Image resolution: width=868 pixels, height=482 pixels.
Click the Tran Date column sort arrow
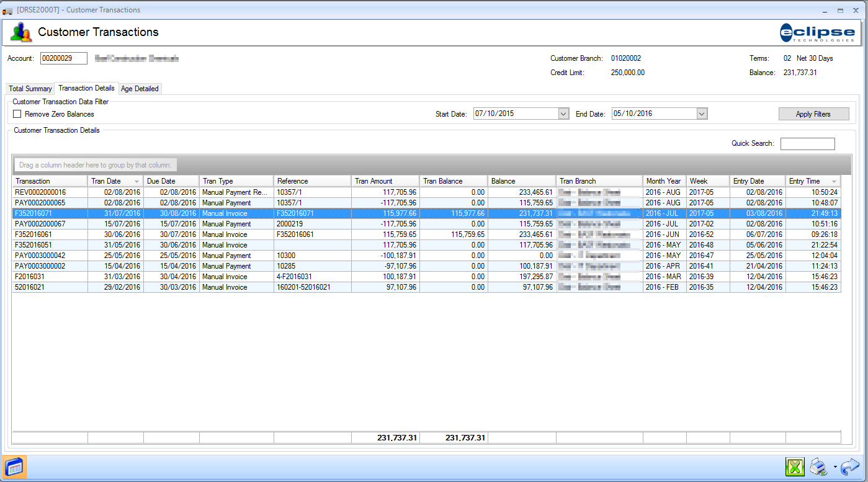pos(136,181)
